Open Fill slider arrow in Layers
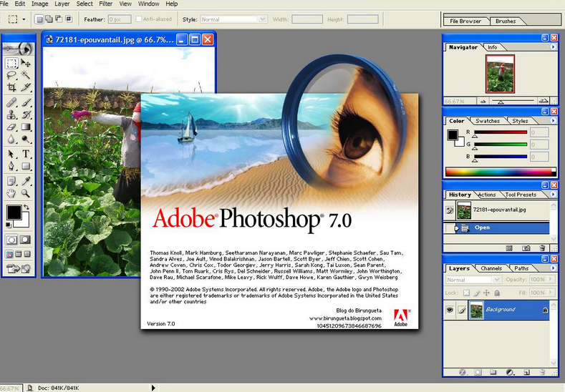The width and height of the screenshot is (565, 392). pos(551,293)
